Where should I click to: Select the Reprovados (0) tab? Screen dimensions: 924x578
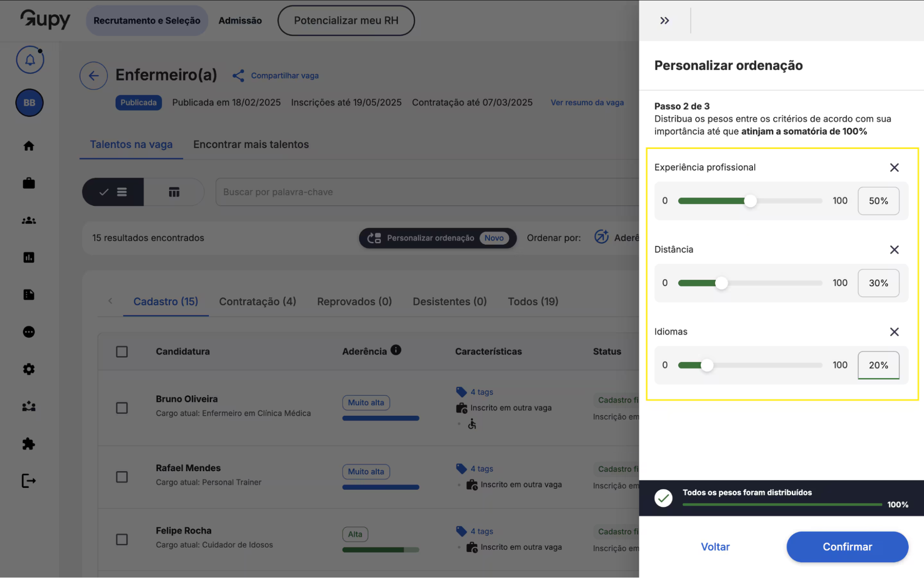pos(355,301)
